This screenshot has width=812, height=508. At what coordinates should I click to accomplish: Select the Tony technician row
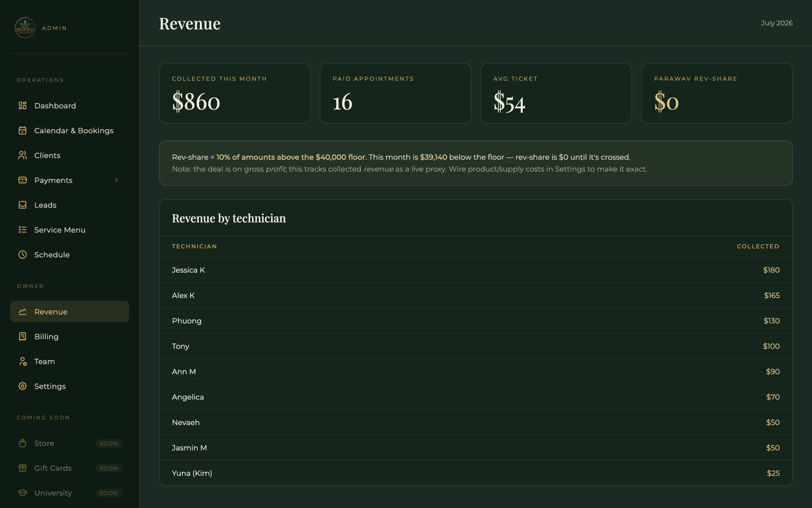tap(476, 346)
